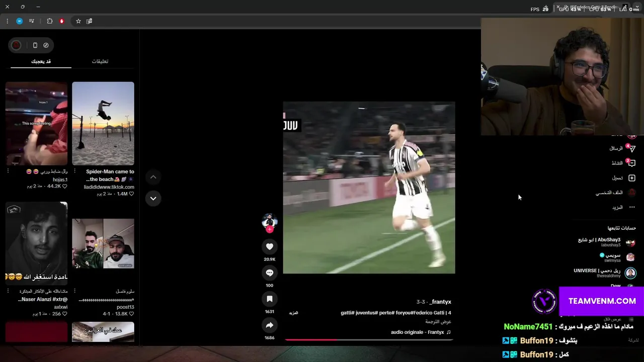Seek in the red video progress bar
This screenshot has height=362, width=644.
(369, 340)
